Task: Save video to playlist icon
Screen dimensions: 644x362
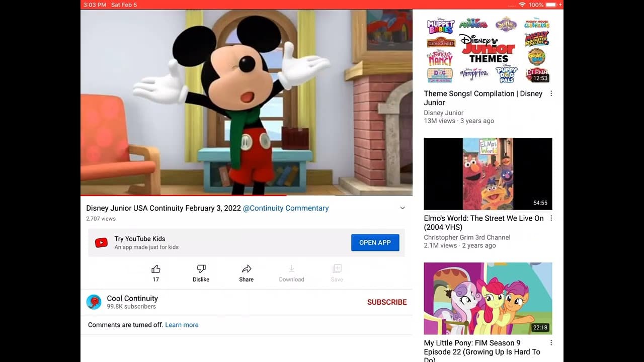Action: (337, 269)
